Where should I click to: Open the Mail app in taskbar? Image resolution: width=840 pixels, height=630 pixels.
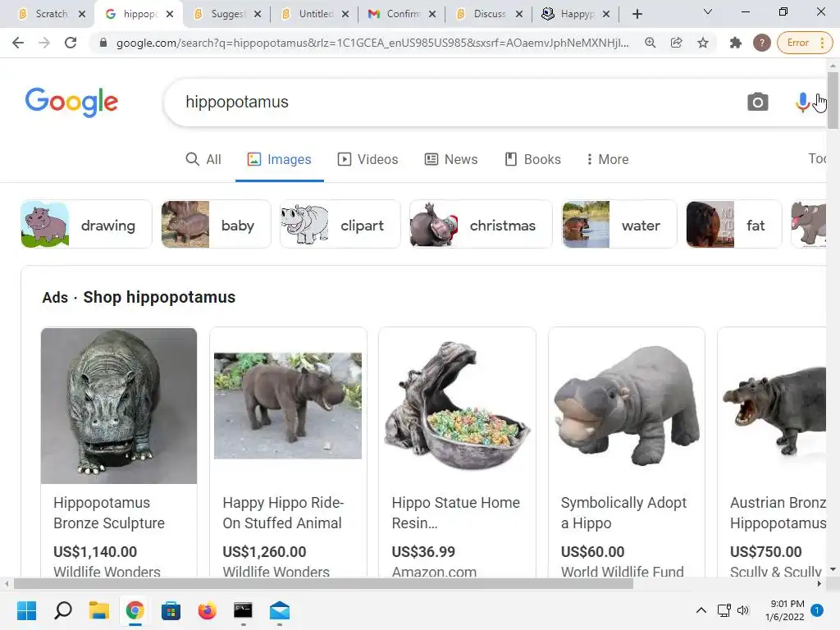[279, 610]
